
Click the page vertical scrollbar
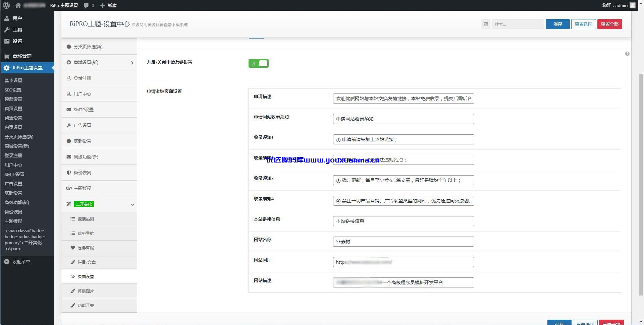click(641, 184)
